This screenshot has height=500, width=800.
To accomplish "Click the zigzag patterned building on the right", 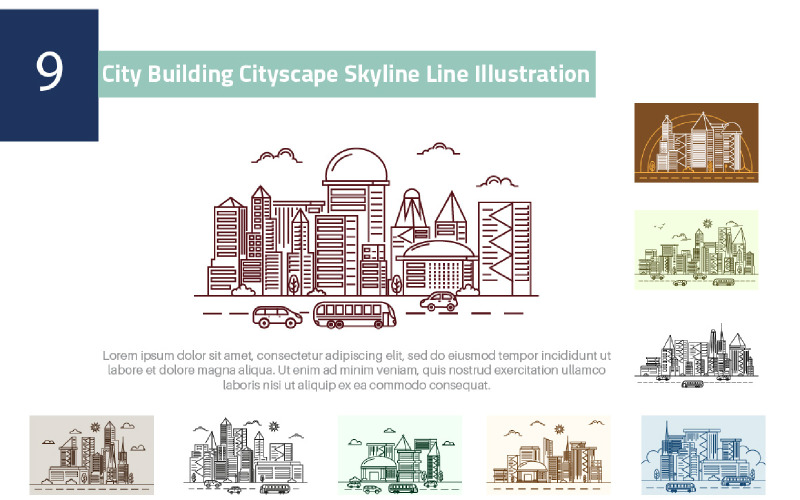I will (505, 248).
